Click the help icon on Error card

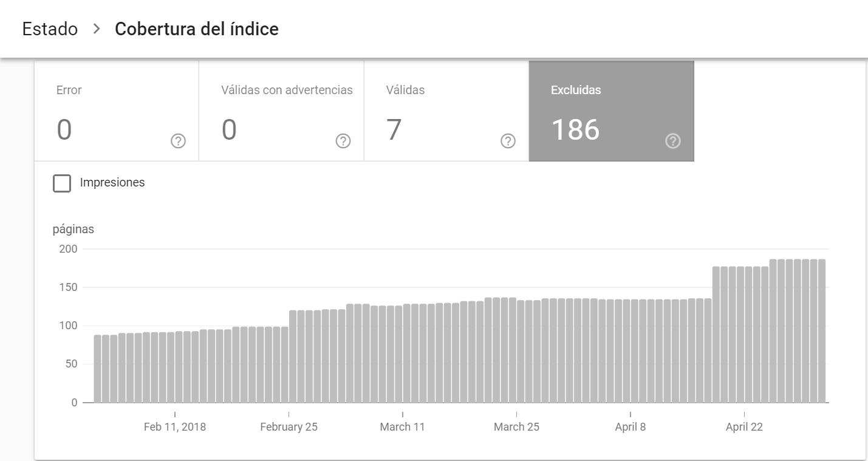(178, 142)
